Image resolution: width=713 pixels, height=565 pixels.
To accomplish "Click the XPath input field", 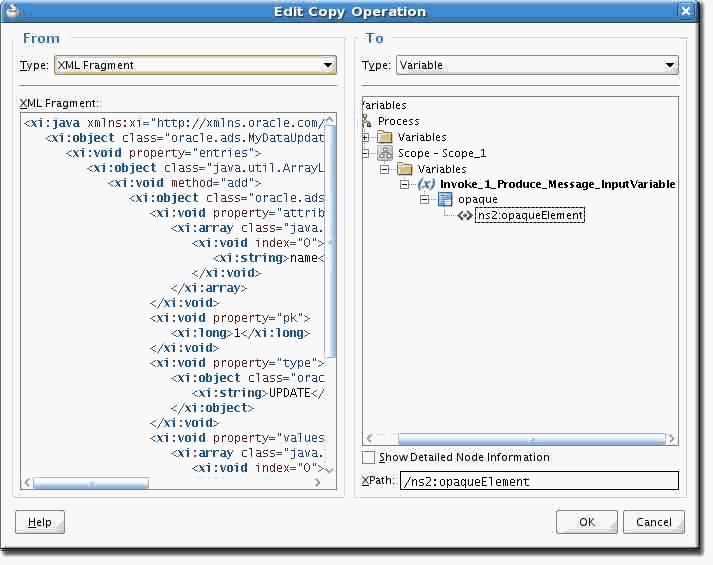I will 539,481.
